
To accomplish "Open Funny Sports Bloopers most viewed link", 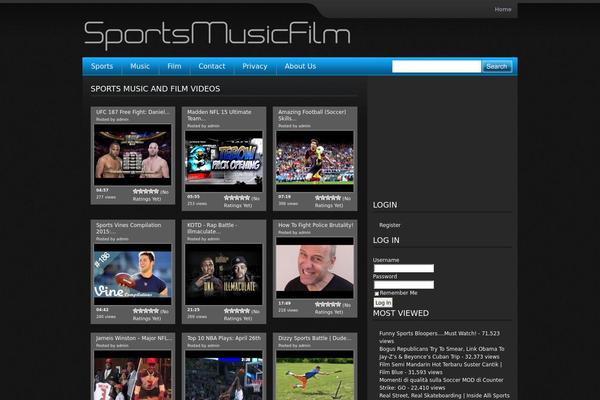I will pos(439,337).
